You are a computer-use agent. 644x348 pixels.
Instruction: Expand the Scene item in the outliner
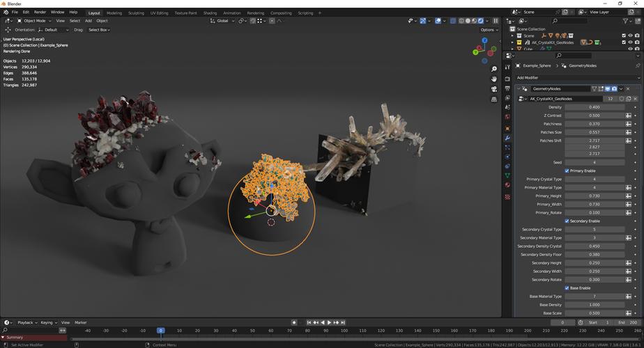pyautogui.click(x=512, y=35)
